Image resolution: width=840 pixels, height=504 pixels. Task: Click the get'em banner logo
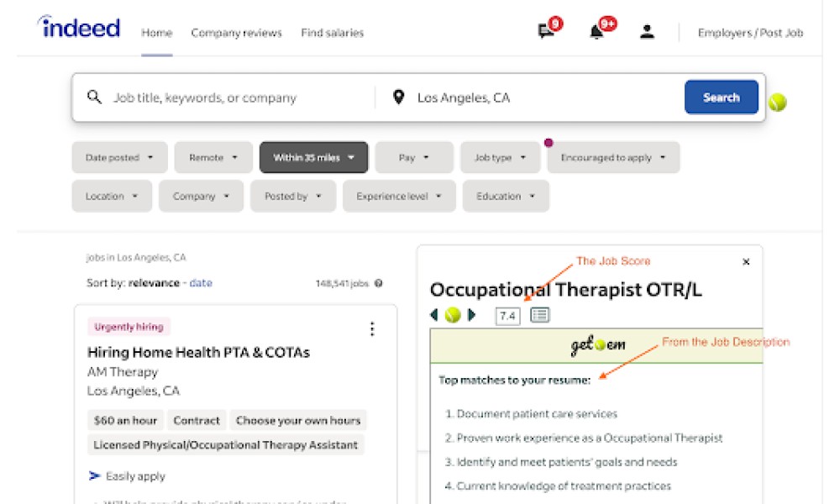pyautogui.click(x=597, y=345)
